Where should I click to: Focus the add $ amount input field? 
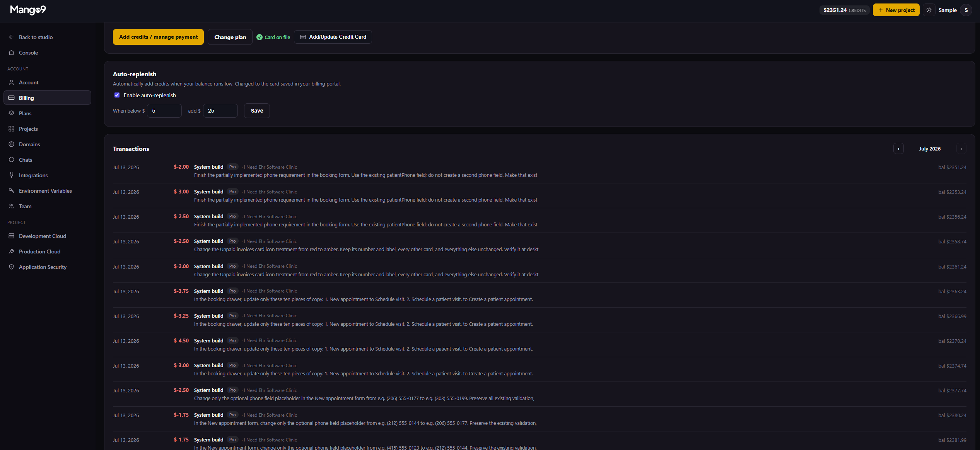(x=220, y=111)
